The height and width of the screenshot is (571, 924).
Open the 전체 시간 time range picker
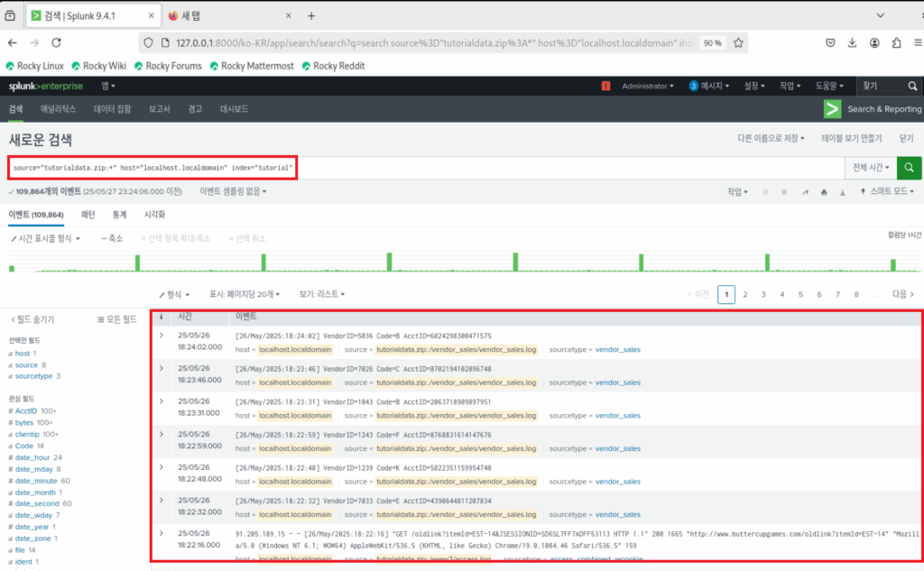[x=871, y=168]
